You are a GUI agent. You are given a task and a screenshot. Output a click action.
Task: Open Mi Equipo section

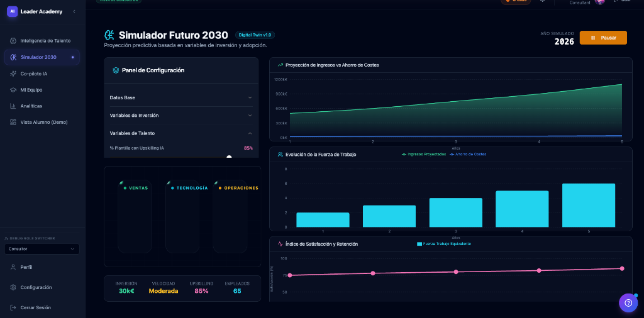pos(42,90)
